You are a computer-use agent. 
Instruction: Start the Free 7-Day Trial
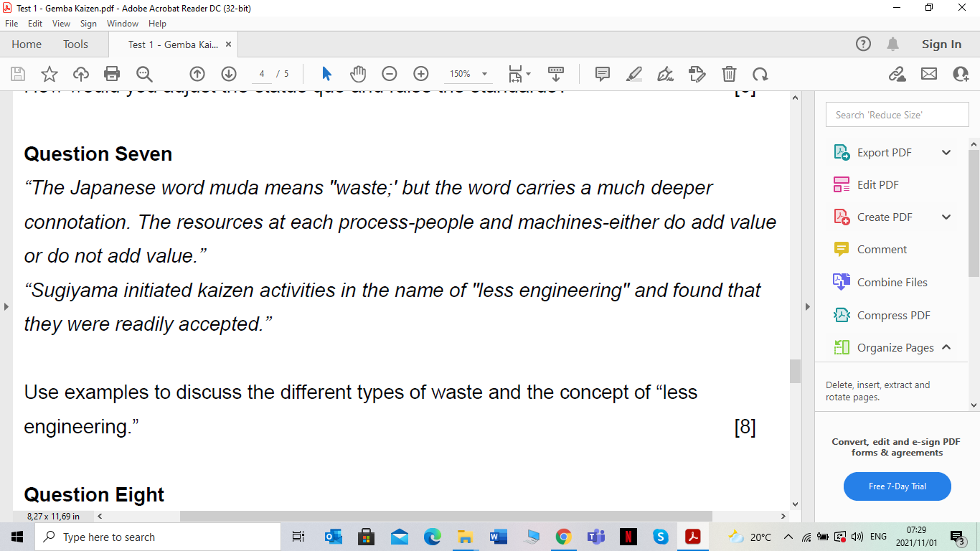897,486
